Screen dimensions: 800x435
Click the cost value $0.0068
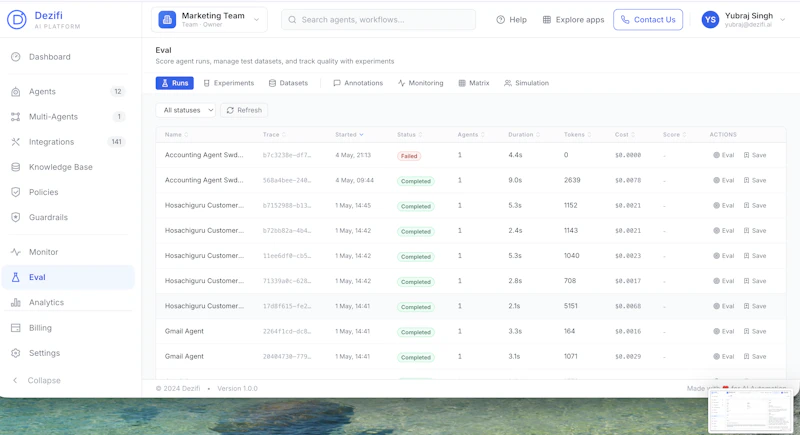628,306
